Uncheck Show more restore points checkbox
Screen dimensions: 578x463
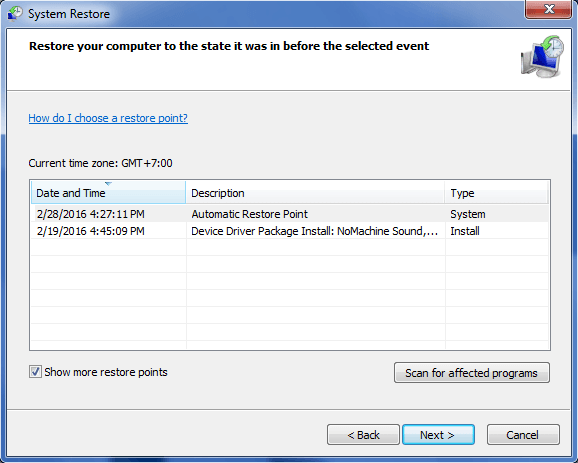click(x=35, y=372)
